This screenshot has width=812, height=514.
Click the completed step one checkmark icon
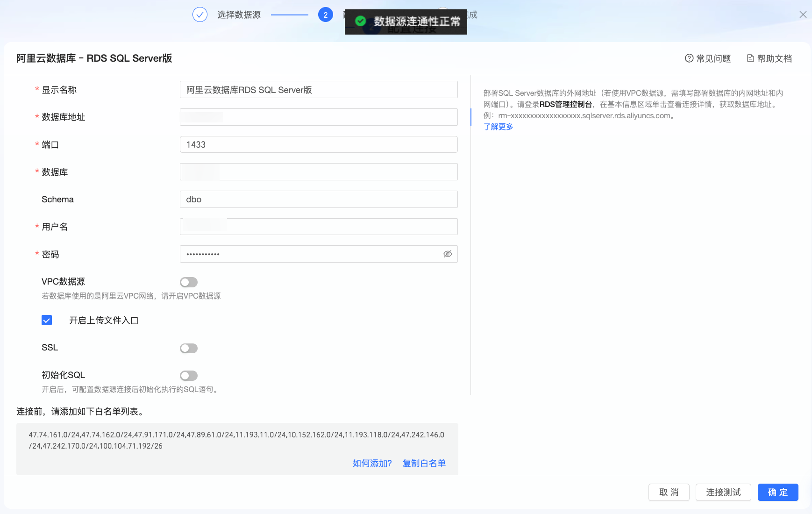(x=200, y=15)
